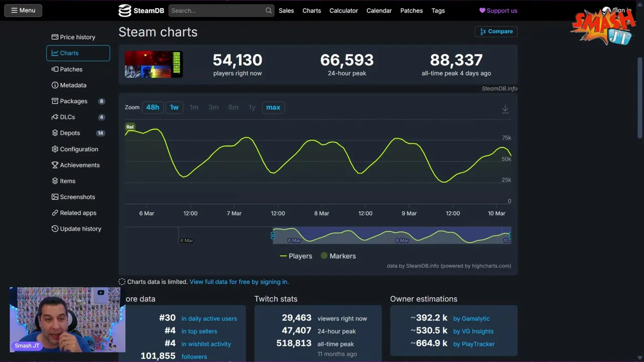Open the by Gamalytic link

click(471, 319)
